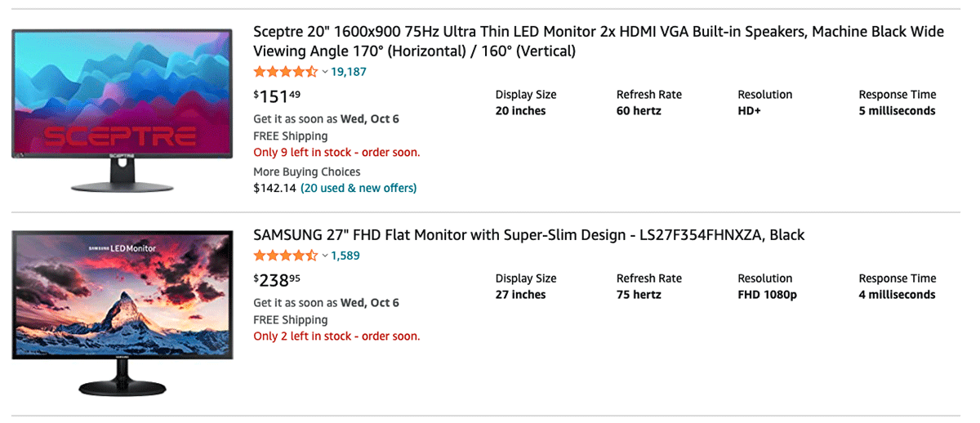Click the "20 inches" display size value

(x=520, y=111)
